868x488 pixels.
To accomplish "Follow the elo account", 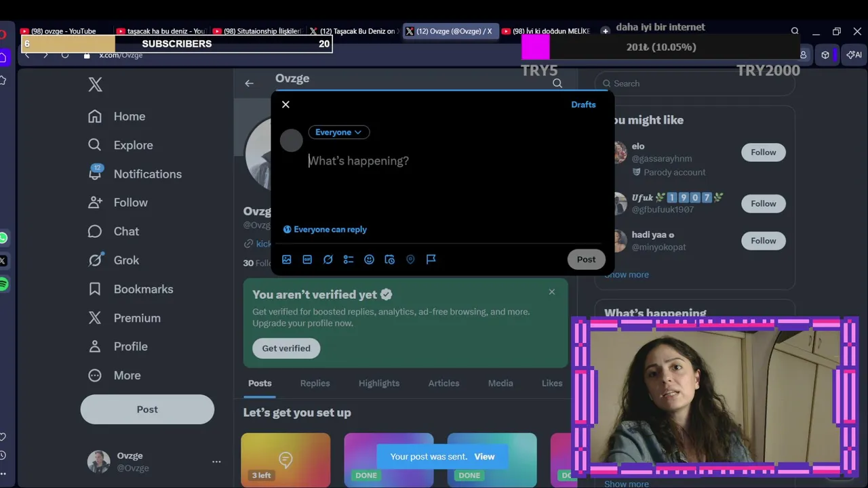I will tap(763, 152).
